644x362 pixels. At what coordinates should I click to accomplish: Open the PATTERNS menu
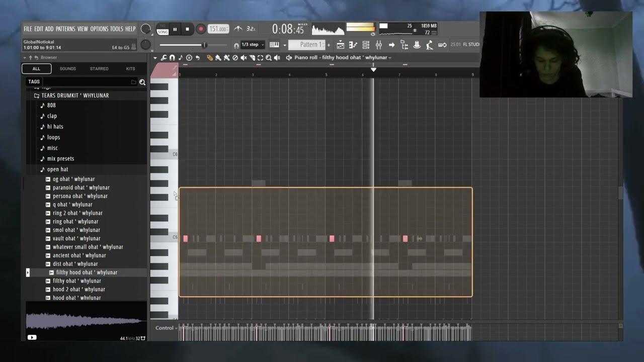point(65,29)
